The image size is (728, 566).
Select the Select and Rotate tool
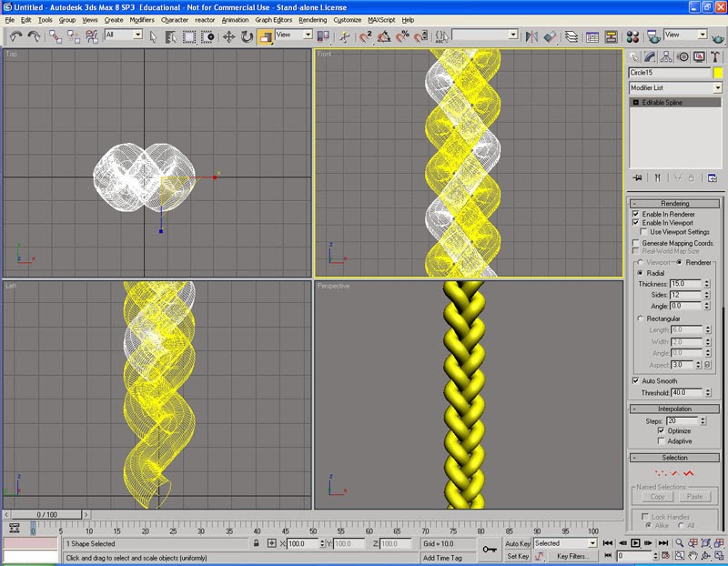pos(248,36)
